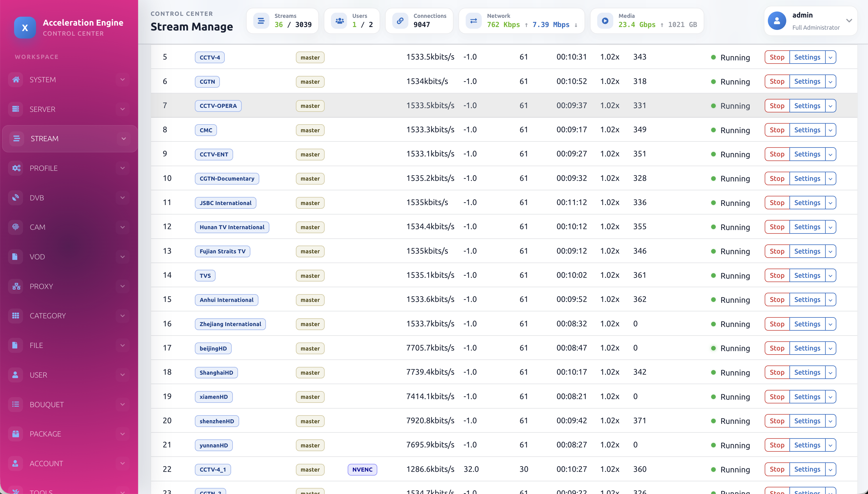Viewport: 868px width, 494px height.
Task: Click the PROFILE gears icon
Action: 16,168
